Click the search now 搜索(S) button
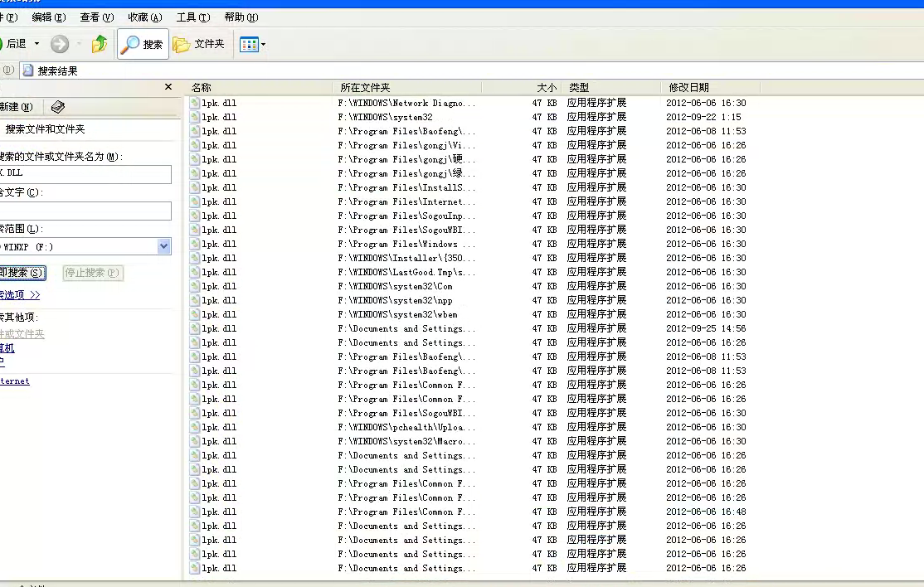This screenshot has width=924, height=587. pos(22,273)
